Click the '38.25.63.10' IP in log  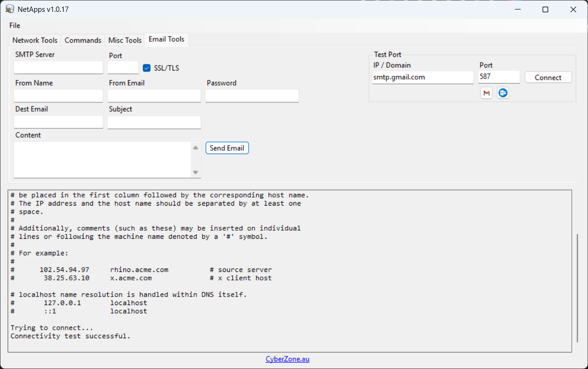tap(66, 278)
